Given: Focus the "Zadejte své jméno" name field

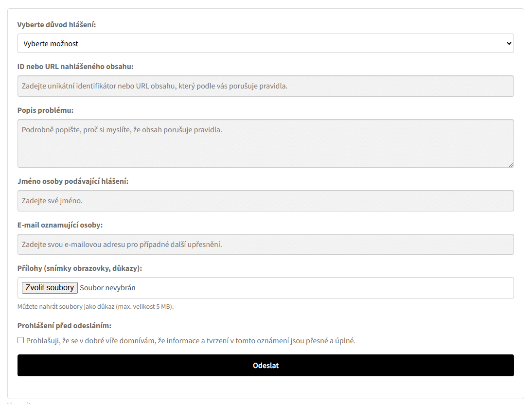Looking at the screenshot, I should pyautogui.click(x=266, y=201).
